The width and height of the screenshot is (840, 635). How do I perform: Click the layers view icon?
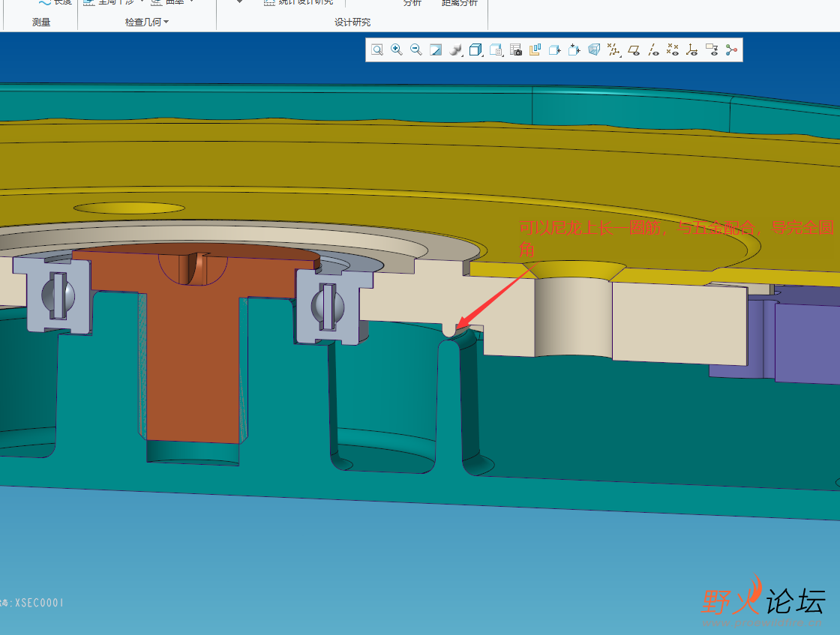pos(535,49)
